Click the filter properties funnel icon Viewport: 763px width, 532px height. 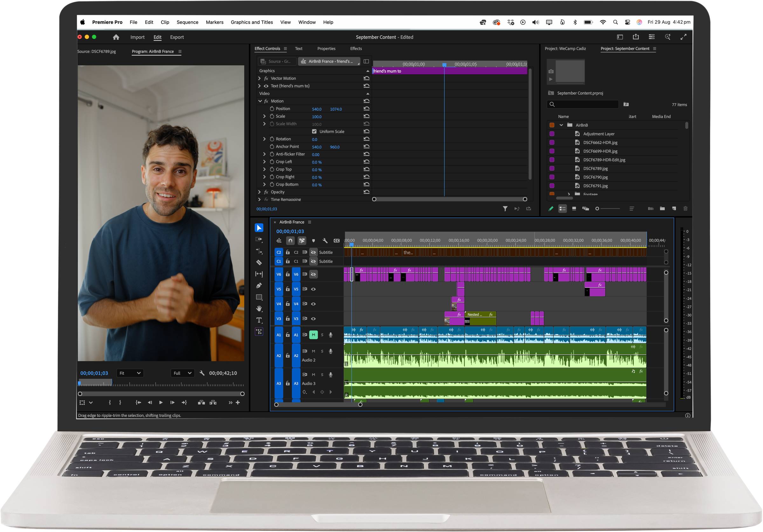[x=505, y=209]
